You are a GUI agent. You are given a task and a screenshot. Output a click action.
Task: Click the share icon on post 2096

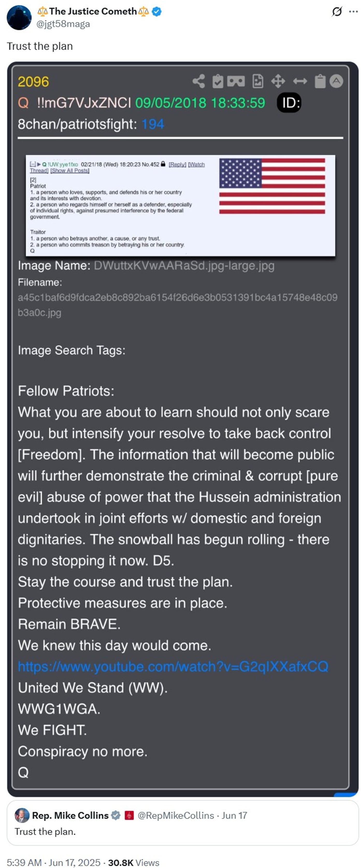click(199, 81)
